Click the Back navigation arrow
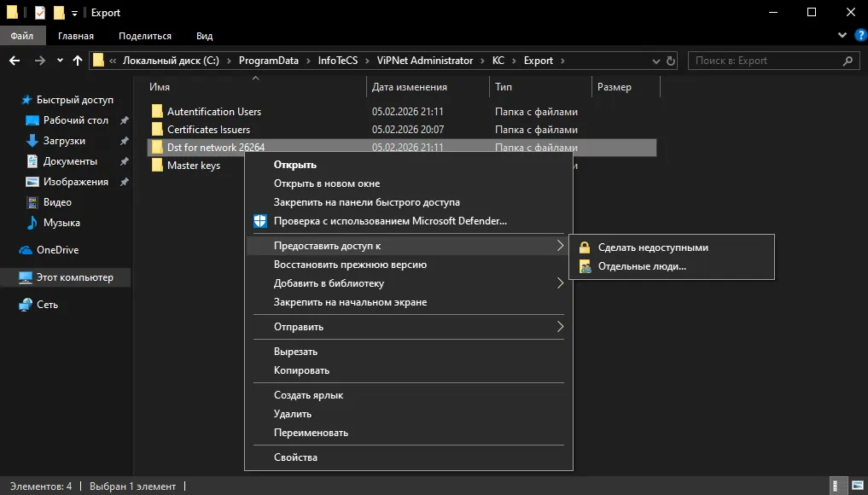868x495 pixels. point(15,61)
